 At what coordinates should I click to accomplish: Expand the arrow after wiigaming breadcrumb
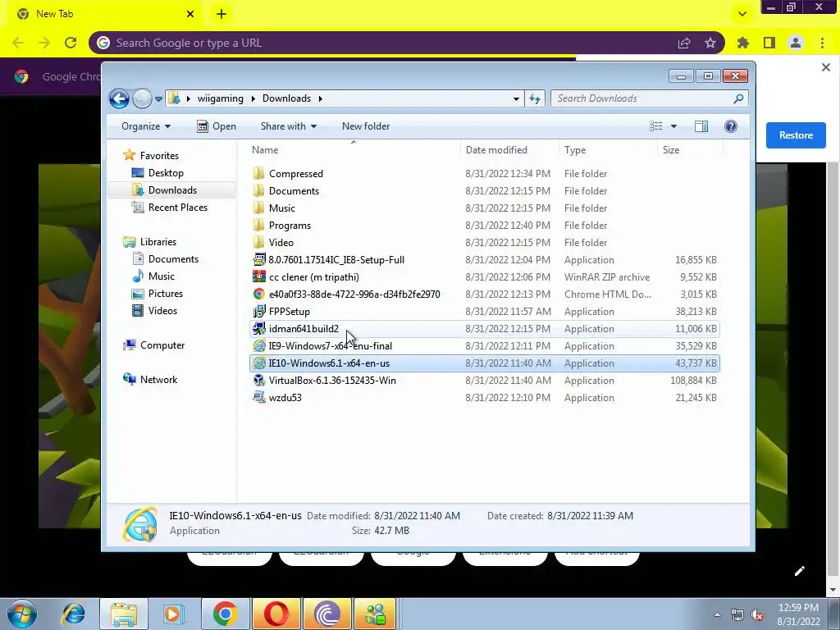pos(253,98)
